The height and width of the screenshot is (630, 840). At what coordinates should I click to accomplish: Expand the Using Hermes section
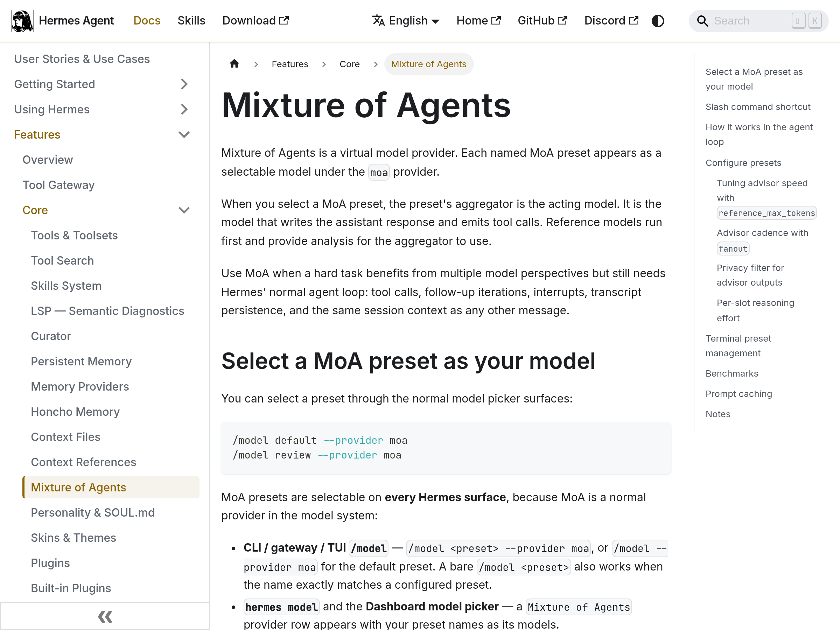point(184,109)
